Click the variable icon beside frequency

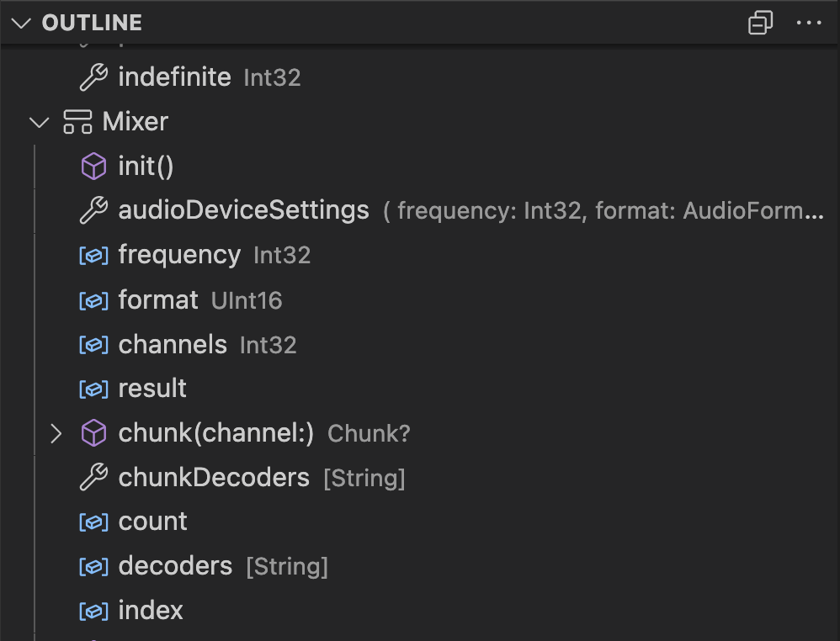(93, 256)
